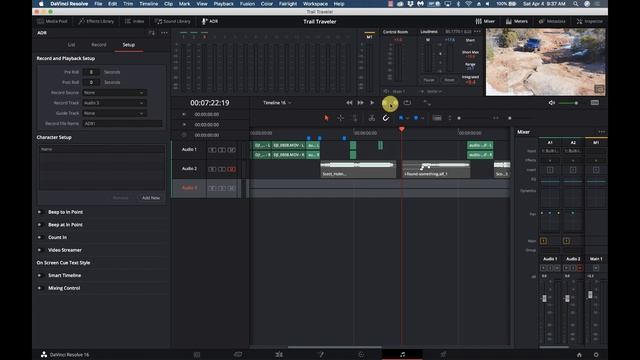
Task: Open the Media page icon at bottom
Action: click(197, 354)
